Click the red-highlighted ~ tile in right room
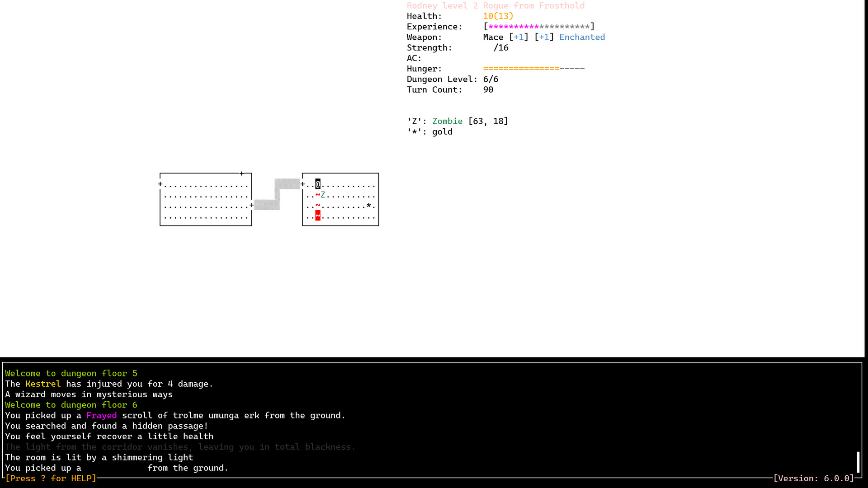 click(318, 216)
